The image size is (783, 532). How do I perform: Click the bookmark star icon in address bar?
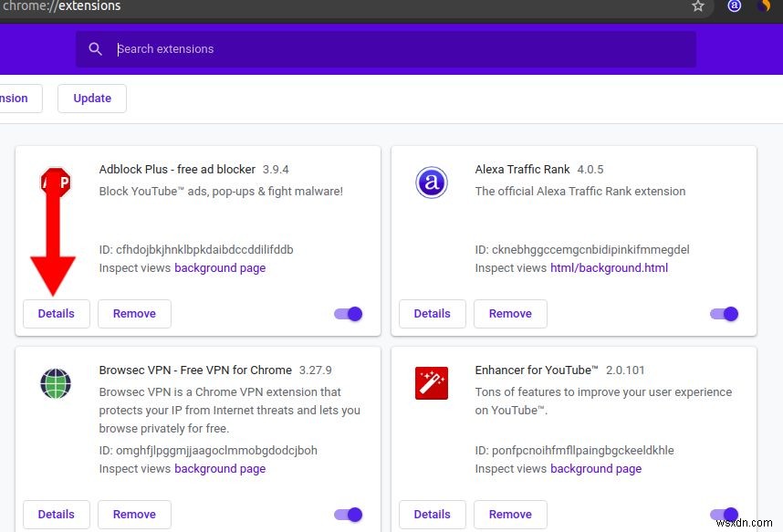[697, 6]
